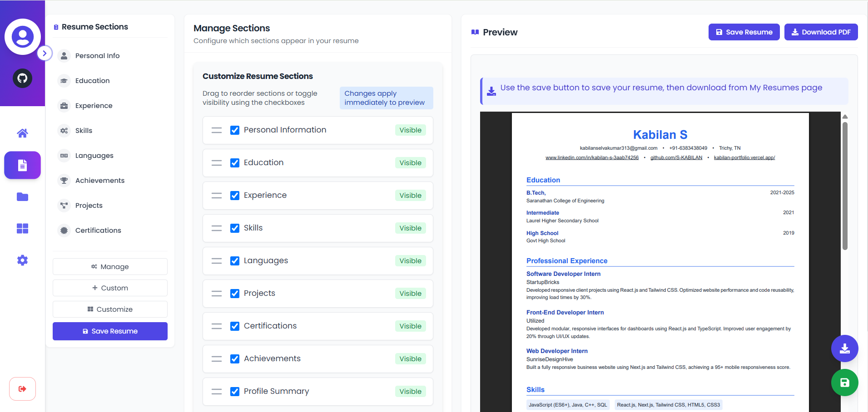The image size is (868, 412).
Task: Select the Home icon in the sidebar
Action: [x=22, y=133]
